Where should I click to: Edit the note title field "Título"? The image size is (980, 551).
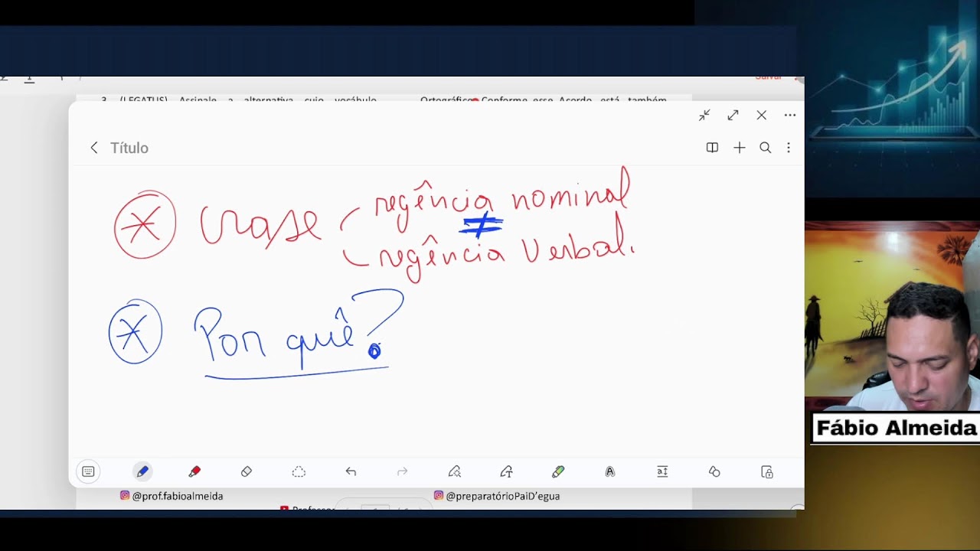tap(129, 148)
